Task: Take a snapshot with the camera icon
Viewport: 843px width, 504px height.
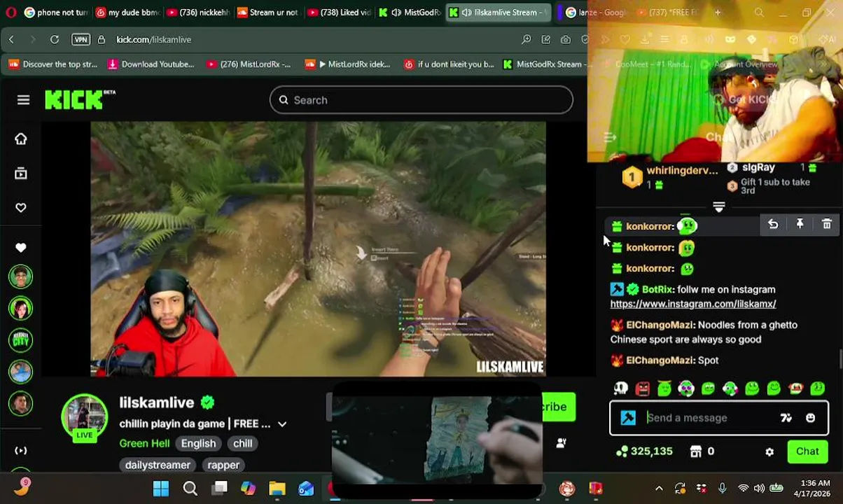Action: click(x=566, y=40)
